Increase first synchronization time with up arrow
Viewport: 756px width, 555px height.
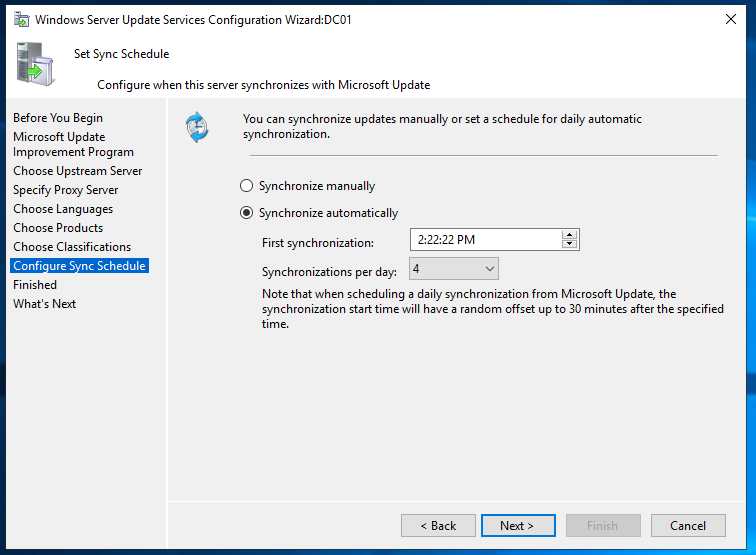coord(569,235)
